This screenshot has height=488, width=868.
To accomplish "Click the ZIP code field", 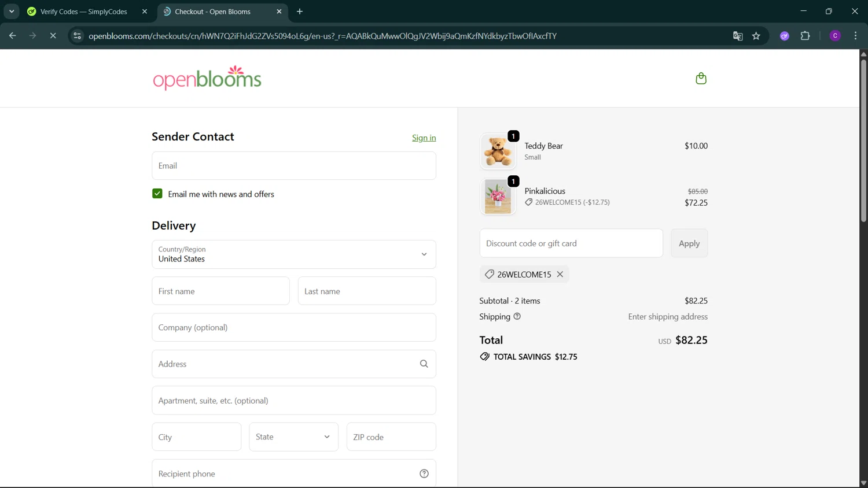I will click(391, 437).
